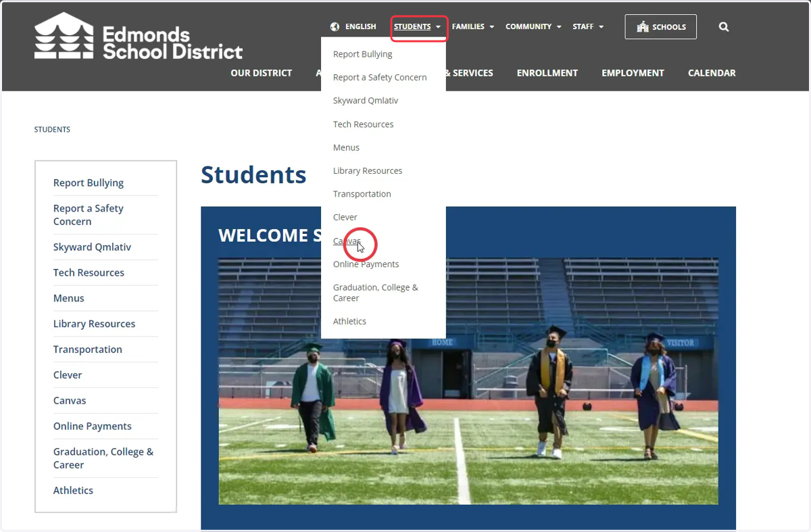
Task: Open Tech Resources in the sidebar
Action: coord(89,273)
